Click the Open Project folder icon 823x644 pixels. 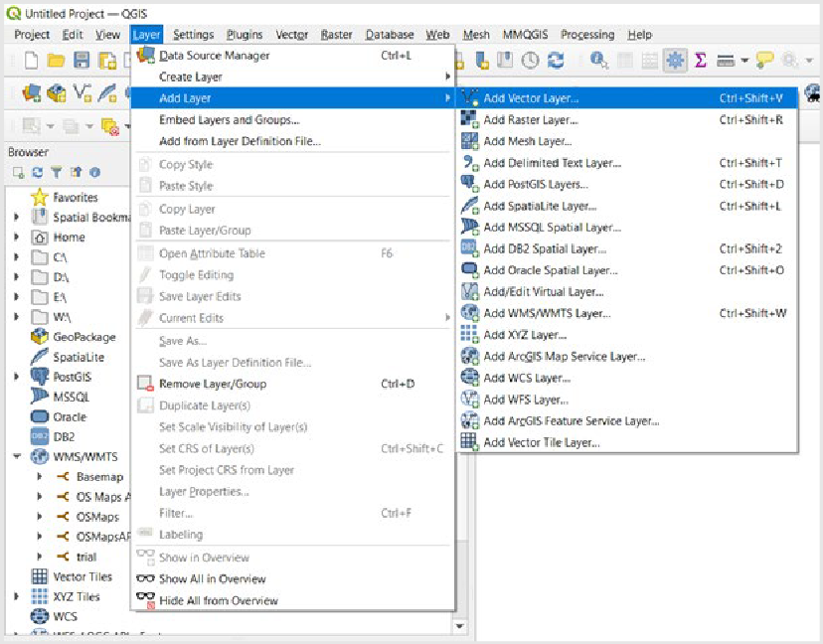56,61
